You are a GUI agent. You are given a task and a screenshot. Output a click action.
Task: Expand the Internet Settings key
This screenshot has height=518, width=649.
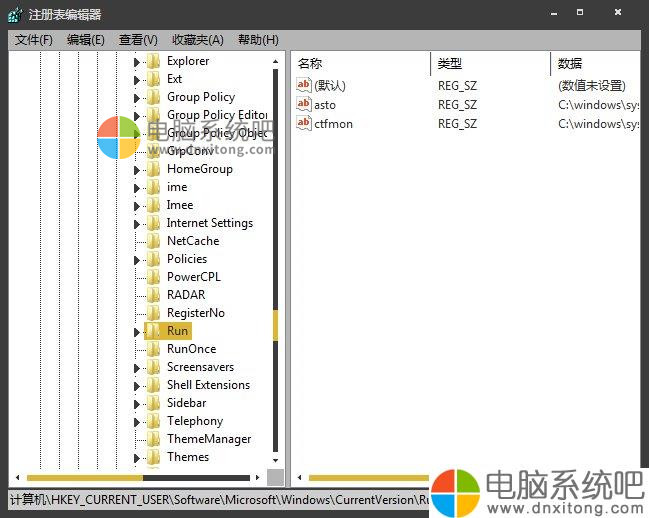pos(137,224)
